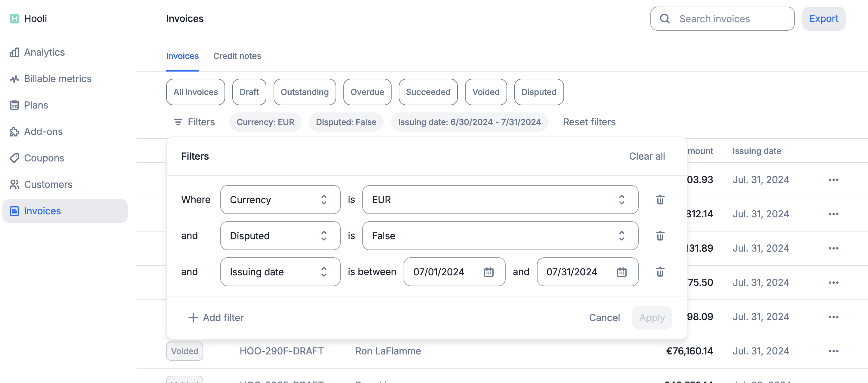This screenshot has width=868, height=383.
Task: Edit the start date 07/01/2024 field
Action: click(454, 271)
